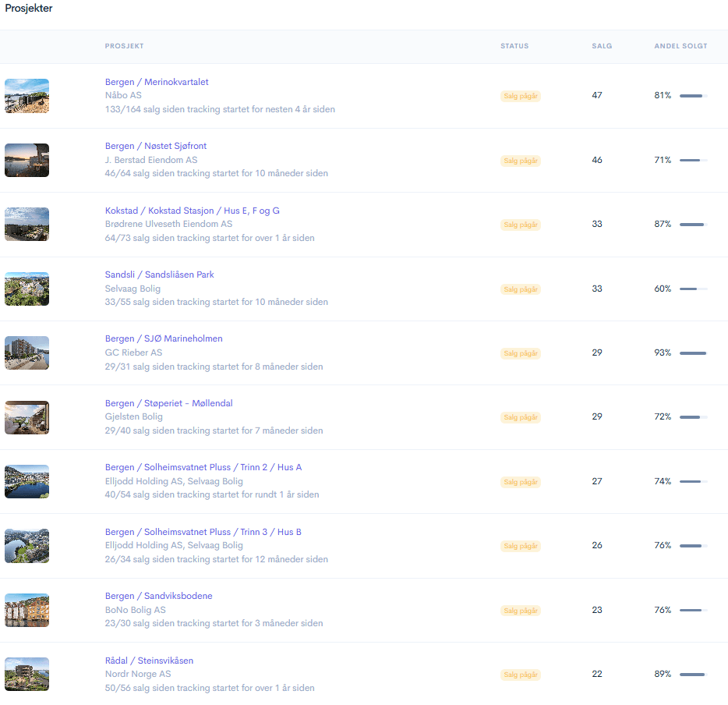
Task: Click developer name GC Rieber AS
Action: (134, 352)
